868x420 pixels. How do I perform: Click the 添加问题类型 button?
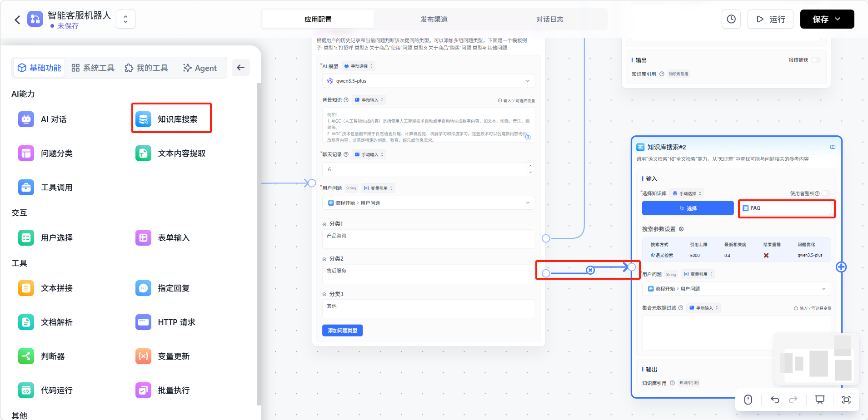342,331
